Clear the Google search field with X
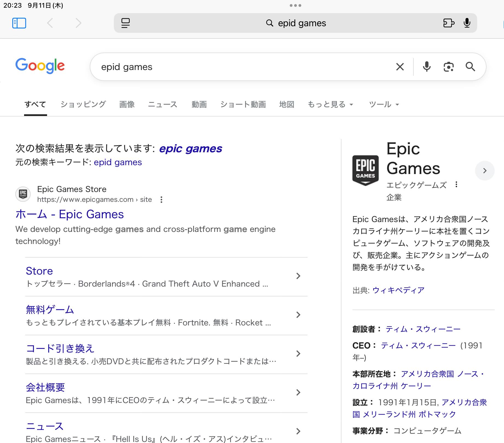This screenshot has width=504, height=443. [x=400, y=67]
